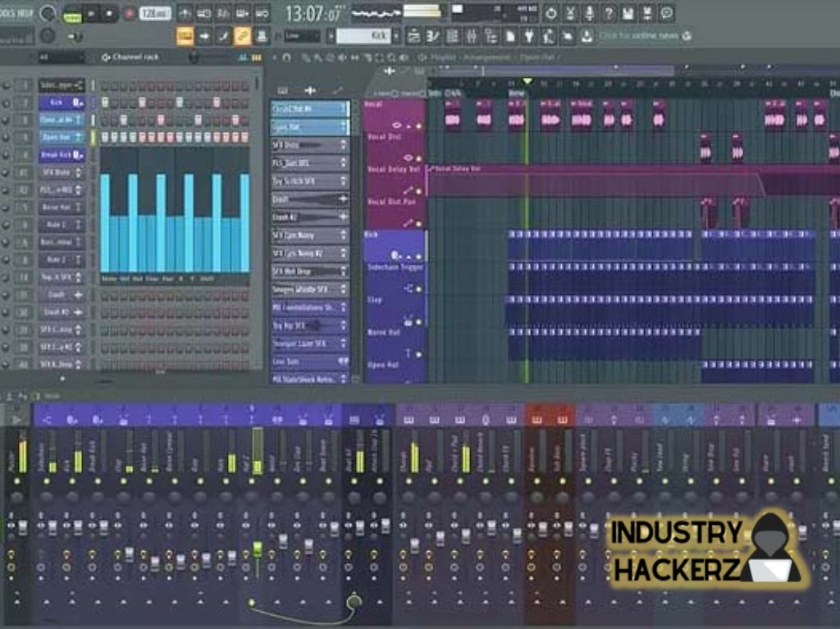
Task: Open the channel filter dropdown left of Channel rack title
Action: point(60,57)
